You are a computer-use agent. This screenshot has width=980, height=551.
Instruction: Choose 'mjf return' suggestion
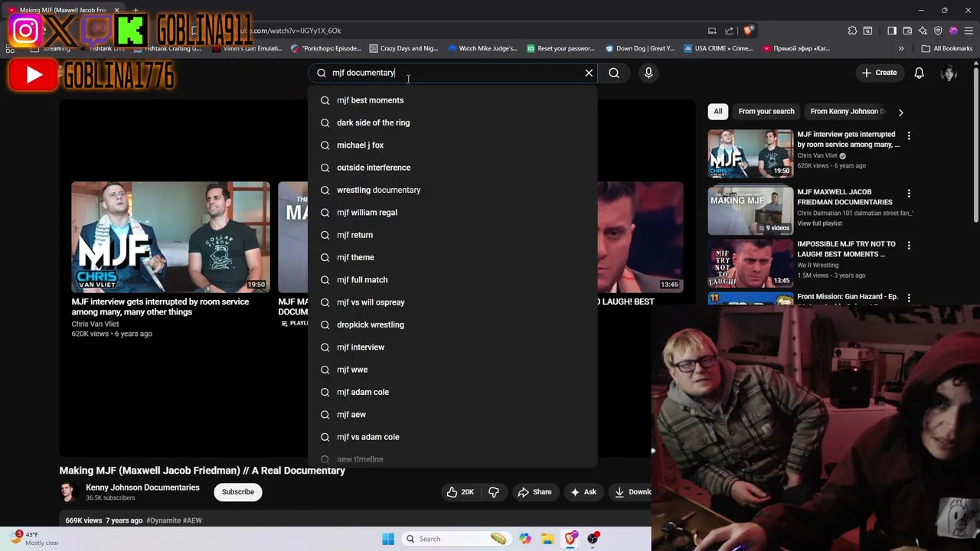(x=452, y=235)
